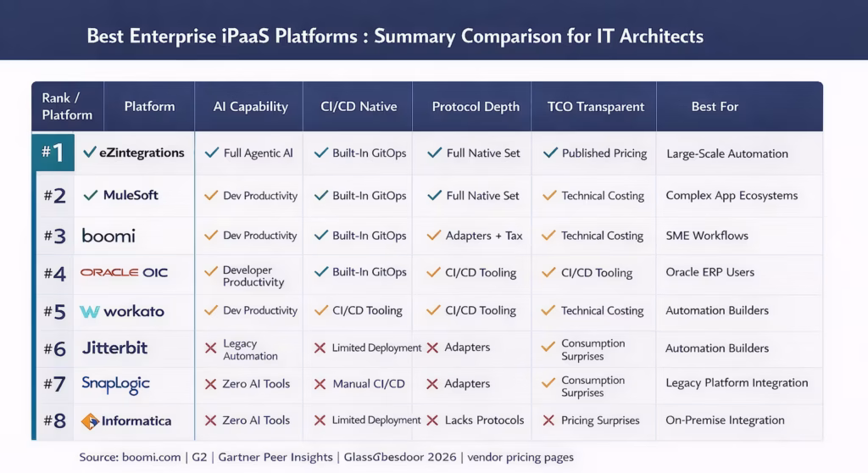Image resolution: width=868 pixels, height=473 pixels.
Task: Click the X mark next to Lacks Protocols
Action: tap(433, 420)
